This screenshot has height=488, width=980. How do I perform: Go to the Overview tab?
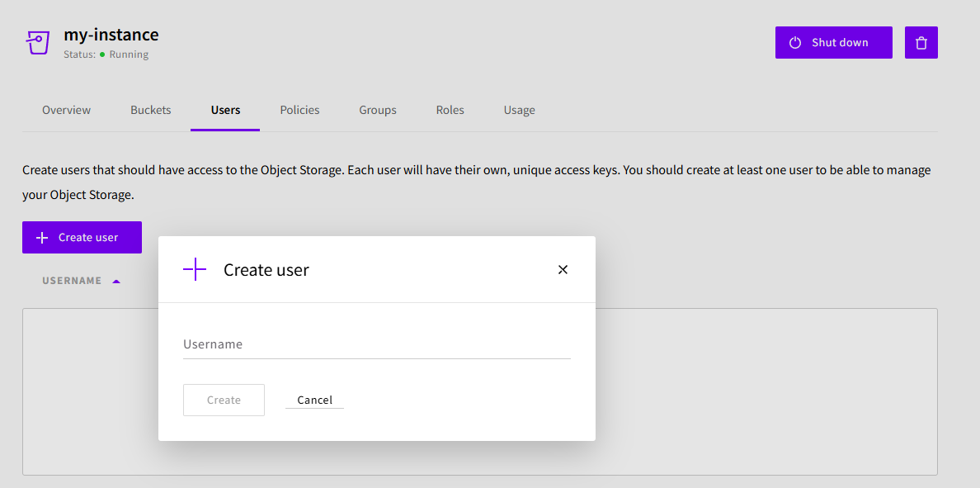coord(66,109)
